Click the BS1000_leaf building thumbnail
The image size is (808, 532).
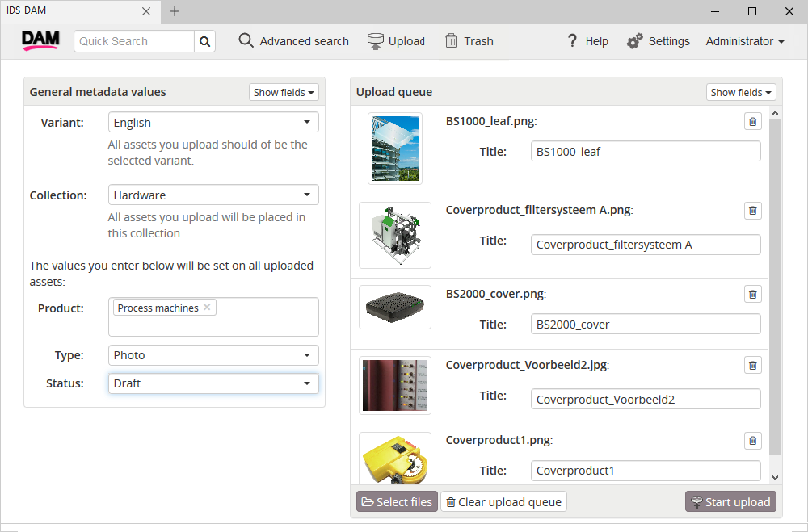pyautogui.click(x=395, y=149)
